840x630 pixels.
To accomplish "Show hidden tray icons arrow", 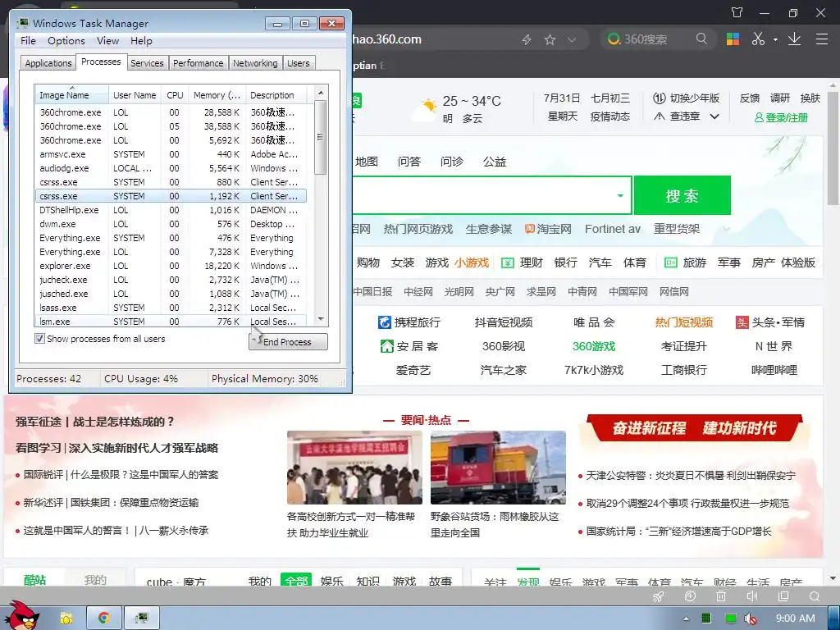I will pos(687,619).
